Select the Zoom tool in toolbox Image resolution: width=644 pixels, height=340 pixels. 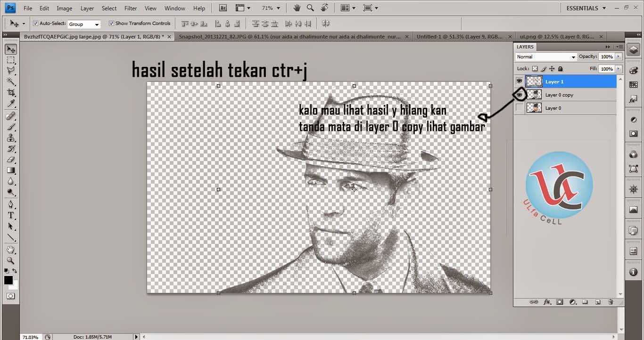point(11,260)
